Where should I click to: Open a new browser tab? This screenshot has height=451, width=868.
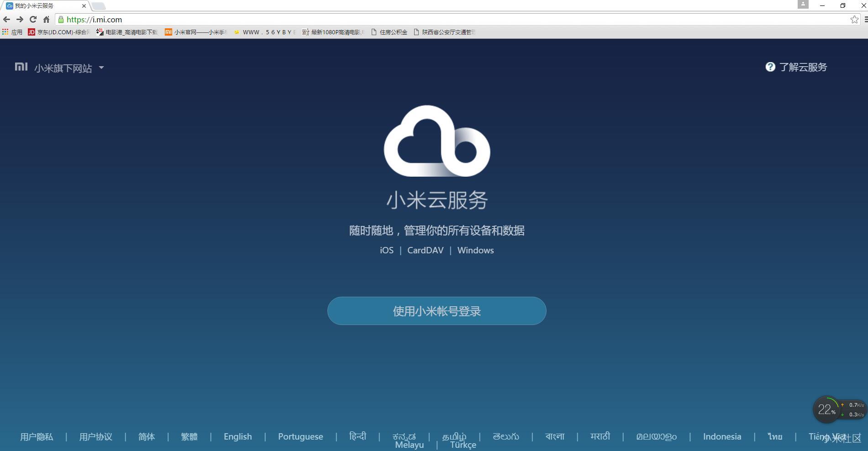pos(98,6)
